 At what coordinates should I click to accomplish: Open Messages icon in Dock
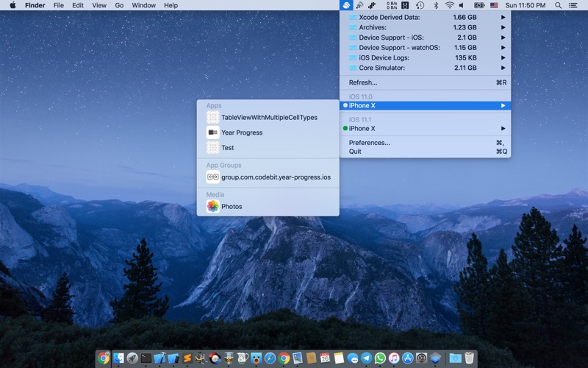[x=353, y=358]
